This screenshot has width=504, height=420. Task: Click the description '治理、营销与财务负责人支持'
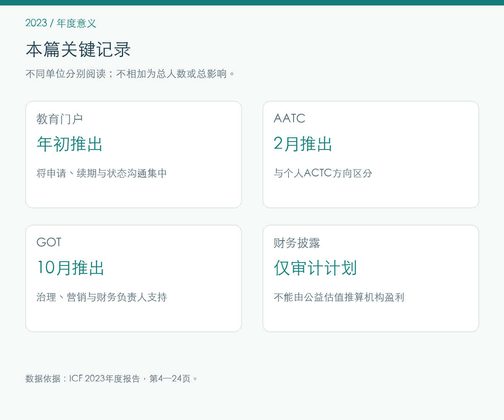pos(102,297)
